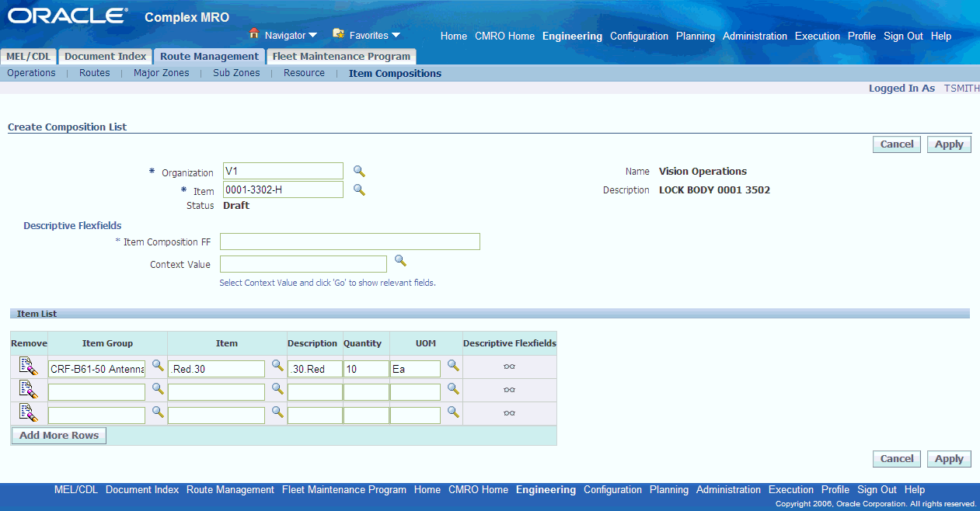Image resolution: width=980 pixels, height=511 pixels.
Task: Search Item in third item row
Action: click(x=277, y=412)
